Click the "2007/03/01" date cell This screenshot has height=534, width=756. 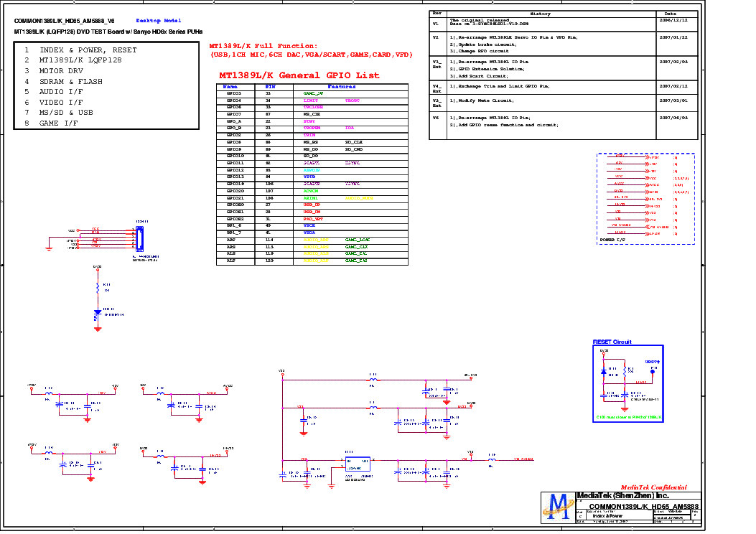click(673, 100)
